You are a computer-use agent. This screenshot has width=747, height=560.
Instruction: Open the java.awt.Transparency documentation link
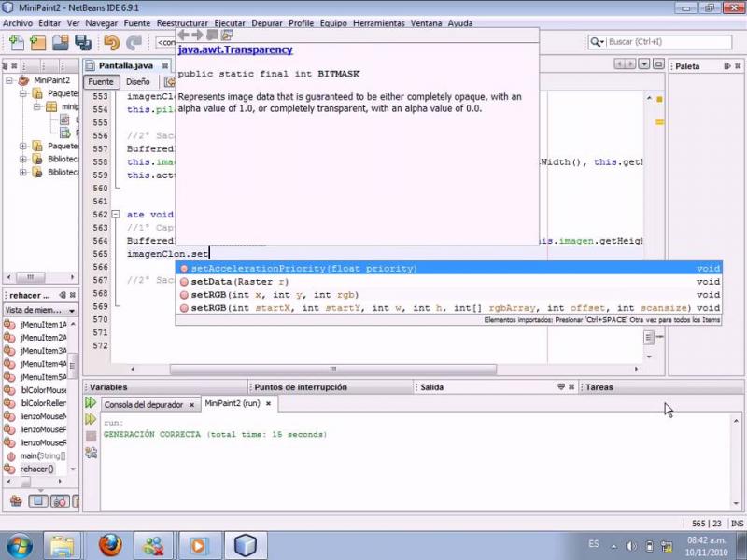(235, 50)
